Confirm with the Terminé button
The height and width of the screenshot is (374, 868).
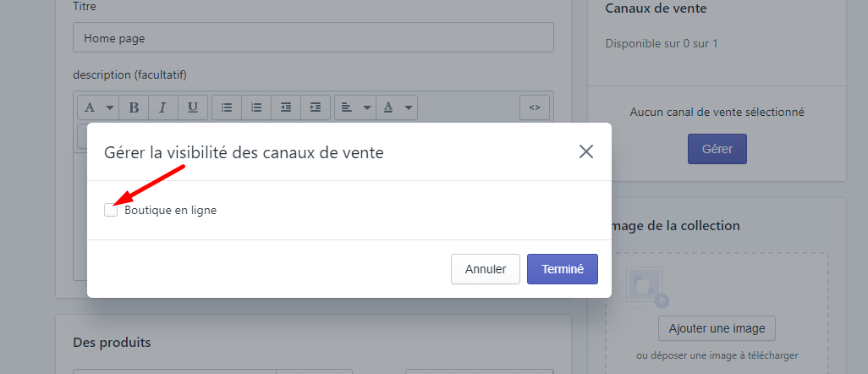pyautogui.click(x=563, y=269)
